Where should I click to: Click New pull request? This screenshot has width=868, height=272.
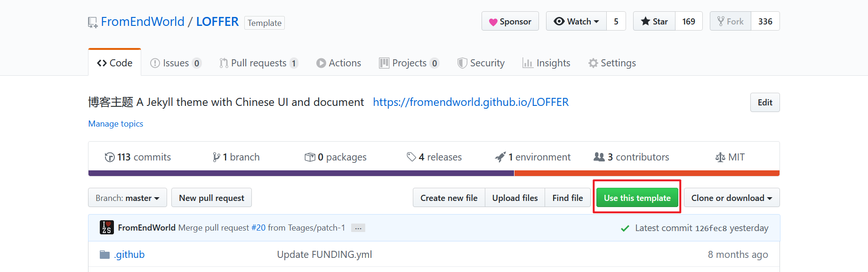point(212,198)
